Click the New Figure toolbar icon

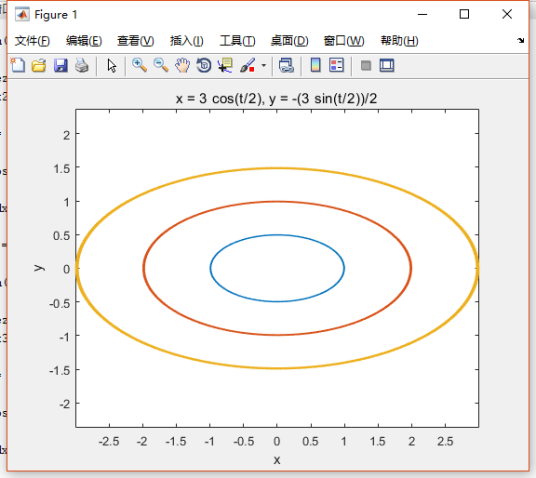click(18, 65)
